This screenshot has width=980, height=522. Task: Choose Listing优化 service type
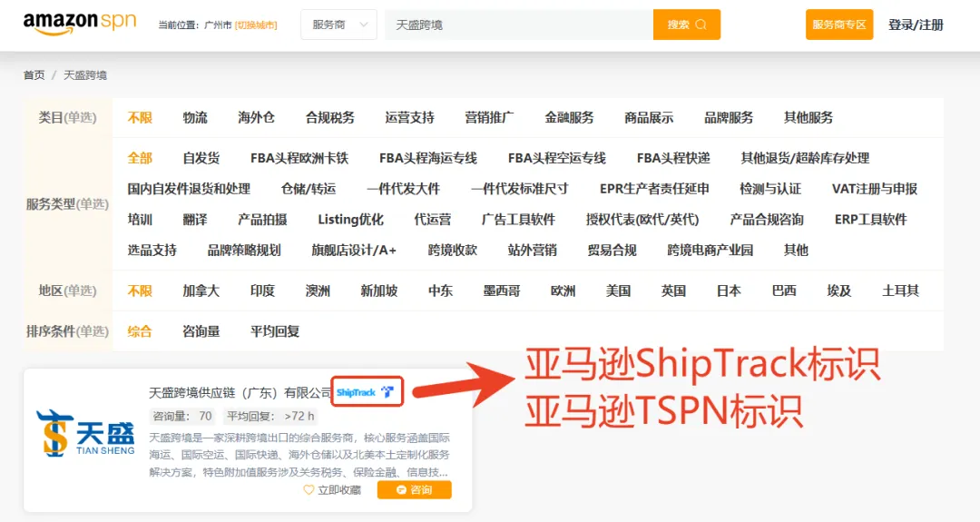(x=350, y=220)
